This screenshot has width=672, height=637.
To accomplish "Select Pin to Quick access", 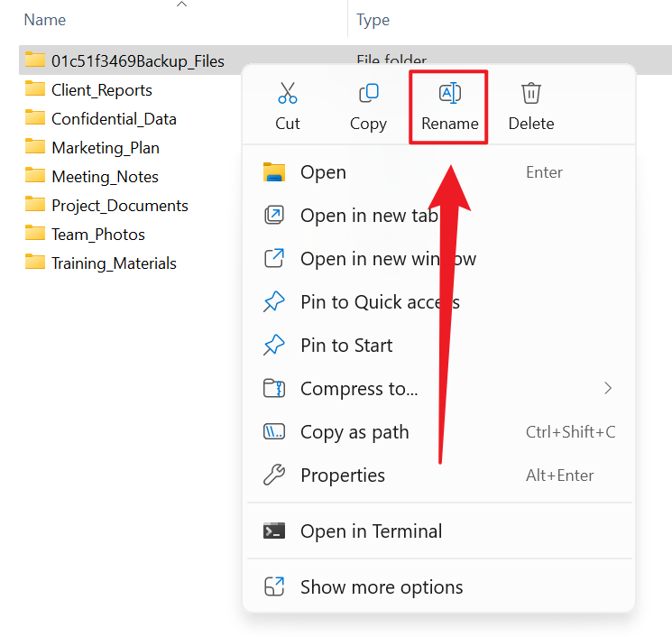I will click(440, 301).
